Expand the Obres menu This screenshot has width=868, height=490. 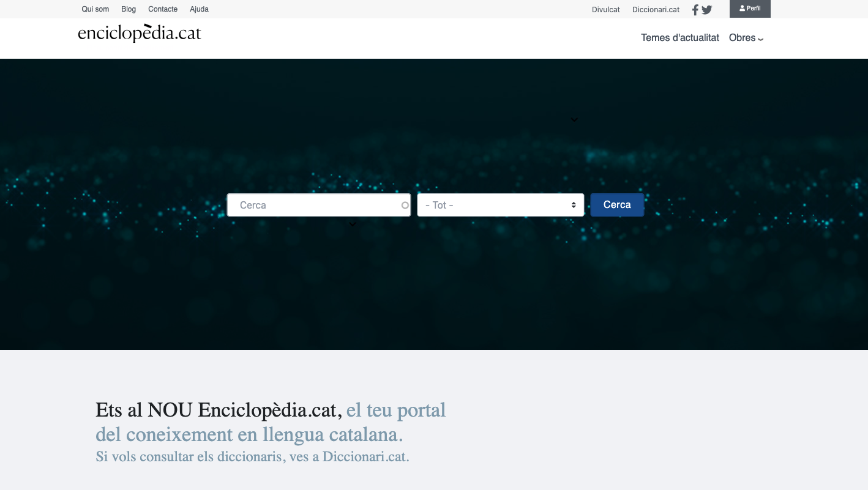point(746,38)
